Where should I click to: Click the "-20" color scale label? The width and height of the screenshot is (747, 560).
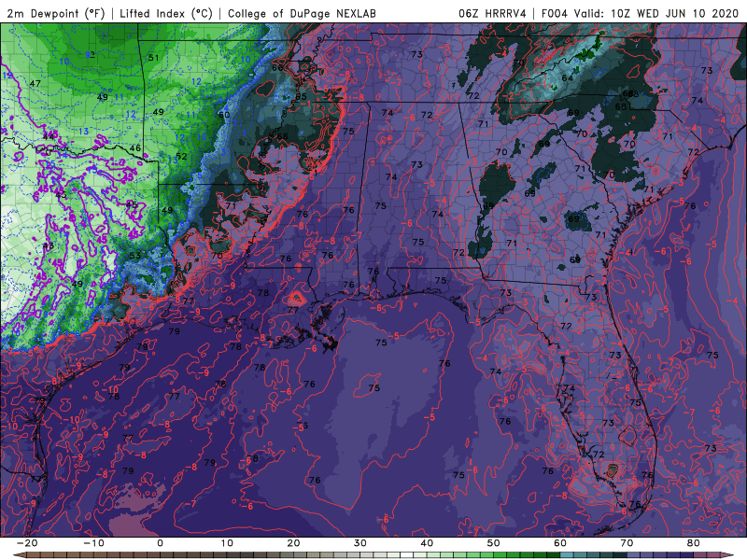[26, 543]
